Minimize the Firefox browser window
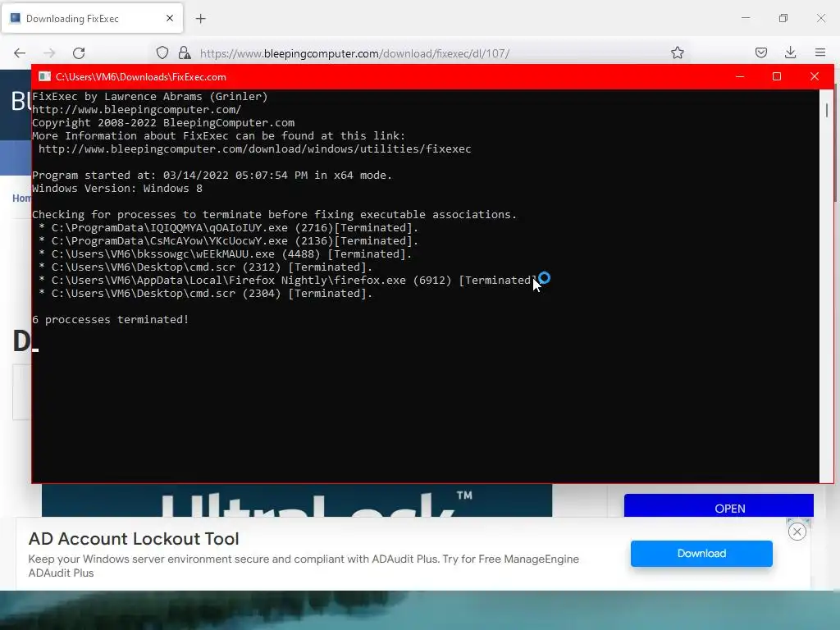The image size is (840, 630). click(746, 18)
